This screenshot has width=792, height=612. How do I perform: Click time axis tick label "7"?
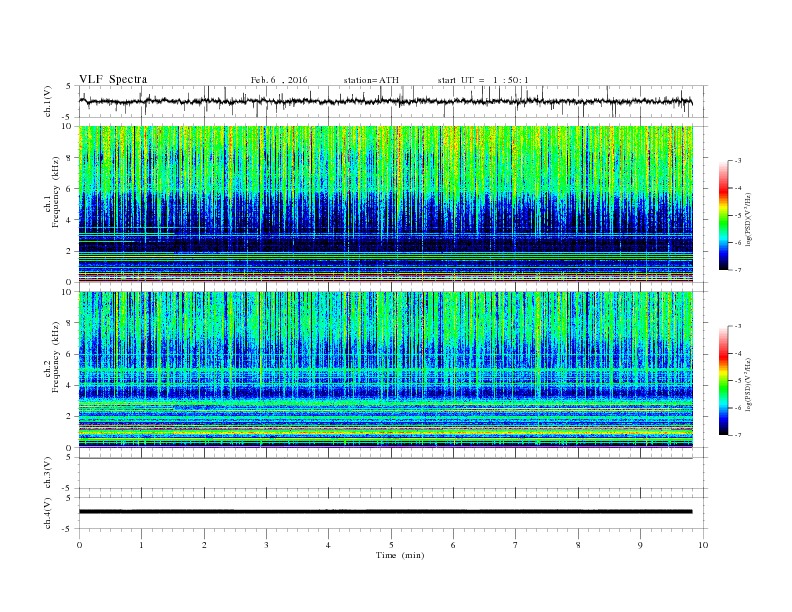(x=516, y=545)
